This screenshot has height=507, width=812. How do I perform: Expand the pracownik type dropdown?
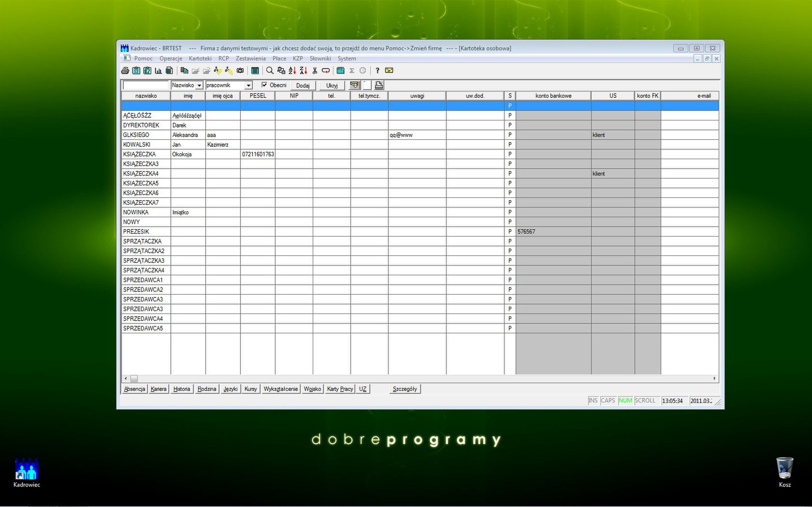[248, 86]
